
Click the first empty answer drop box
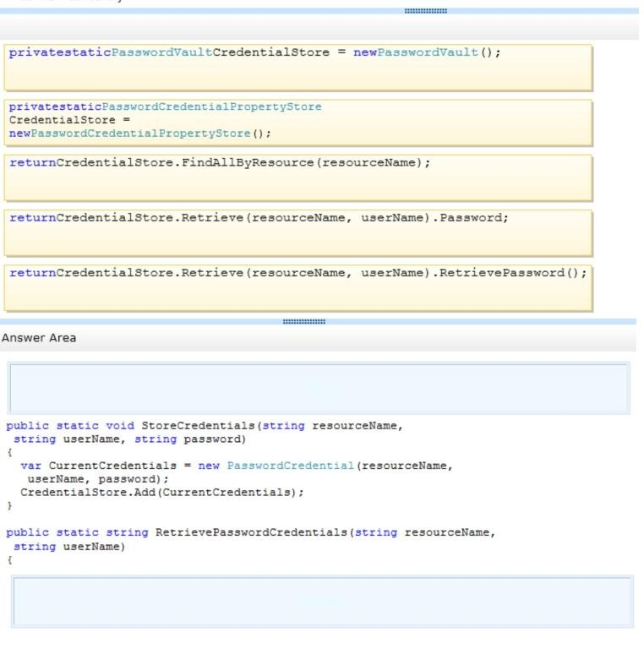coord(319,388)
